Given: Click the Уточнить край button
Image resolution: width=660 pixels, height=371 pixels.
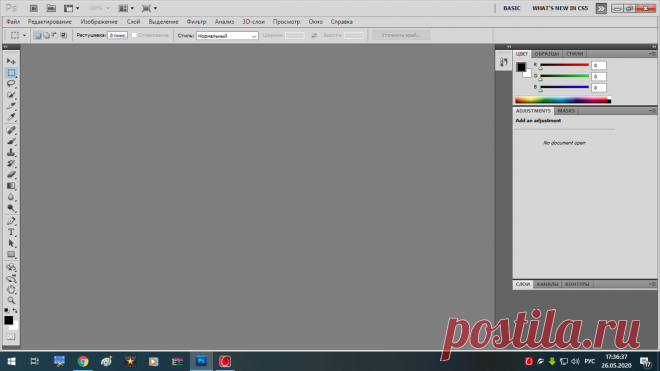Looking at the screenshot, I should pos(401,35).
